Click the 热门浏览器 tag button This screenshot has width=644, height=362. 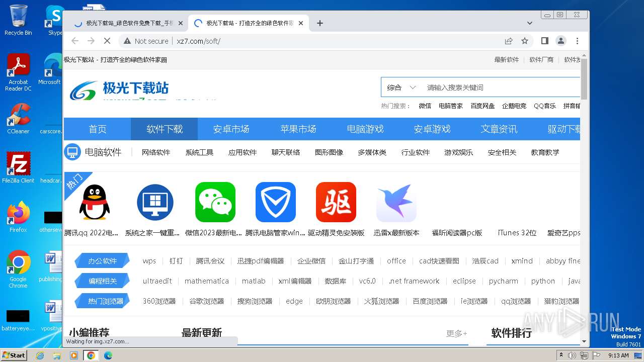click(x=102, y=301)
